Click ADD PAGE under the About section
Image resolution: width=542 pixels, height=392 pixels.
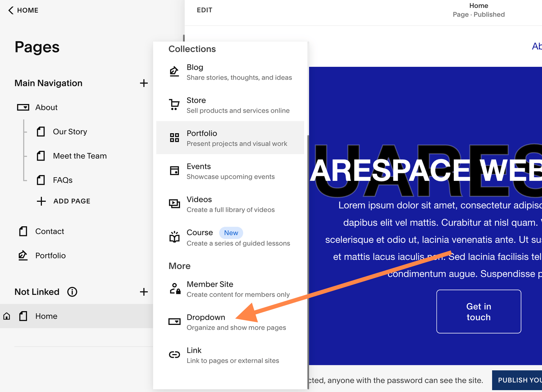pyautogui.click(x=71, y=201)
